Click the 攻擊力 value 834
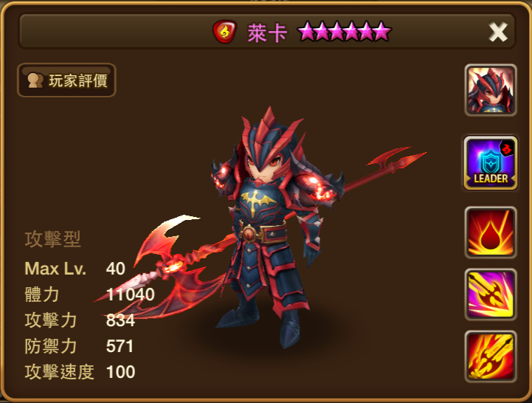Screen dimensions: 532x403 (x=120, y=320)
